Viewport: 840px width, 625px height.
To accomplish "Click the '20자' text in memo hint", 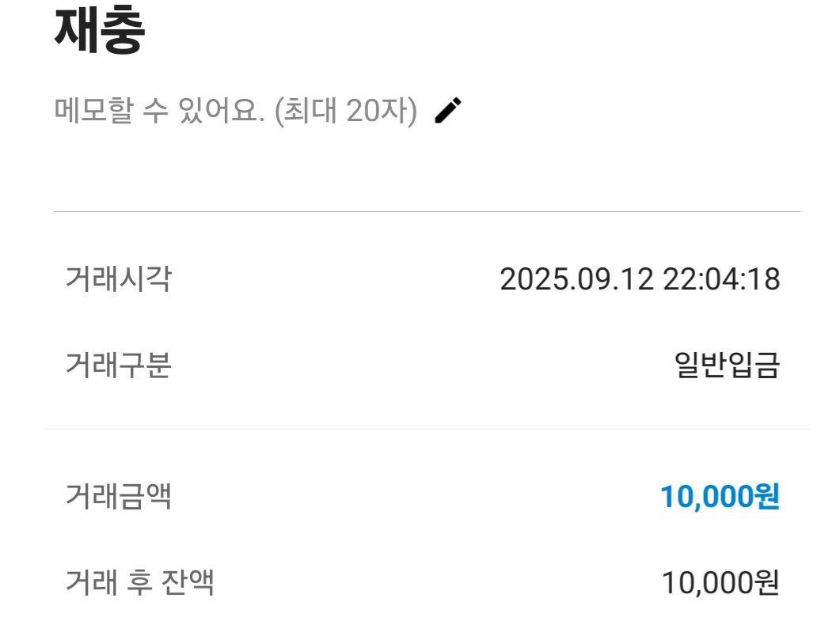I will point(378,112).
